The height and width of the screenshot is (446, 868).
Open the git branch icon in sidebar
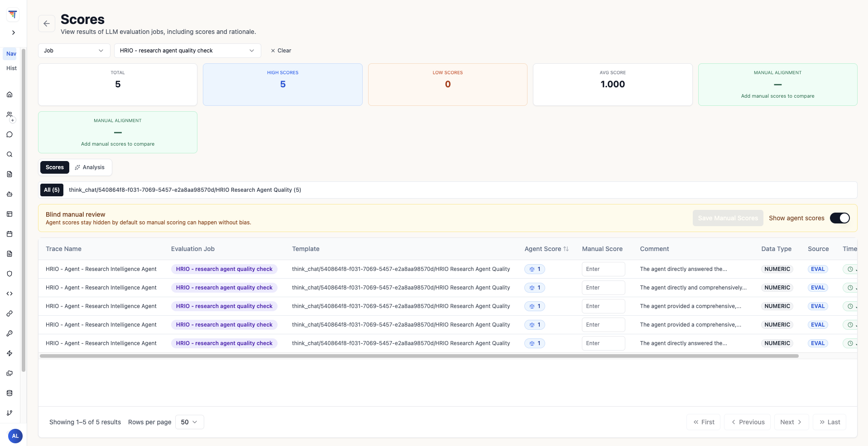pyautogui.click(x=10, y=413)
